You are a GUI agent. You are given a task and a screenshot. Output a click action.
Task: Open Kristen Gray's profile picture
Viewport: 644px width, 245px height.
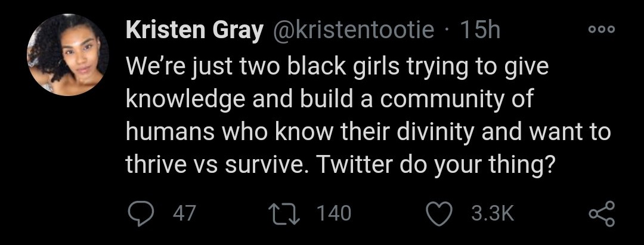tap(68, 55)
